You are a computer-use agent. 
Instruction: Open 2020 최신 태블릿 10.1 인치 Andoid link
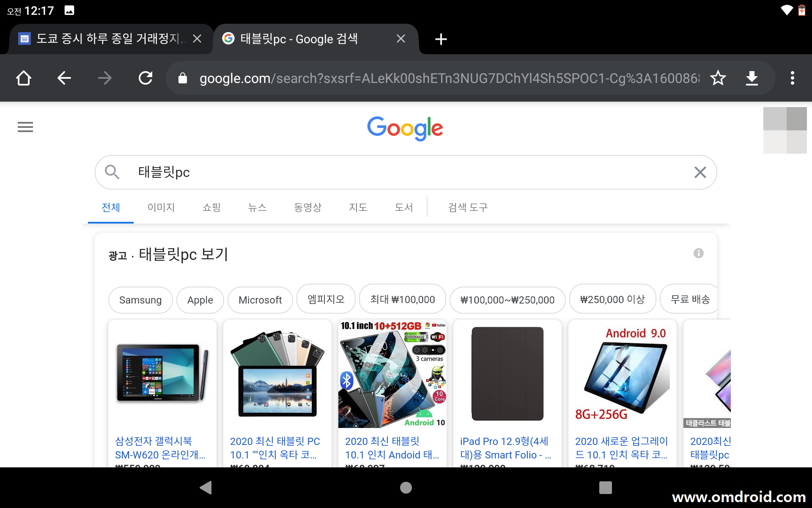392,448
